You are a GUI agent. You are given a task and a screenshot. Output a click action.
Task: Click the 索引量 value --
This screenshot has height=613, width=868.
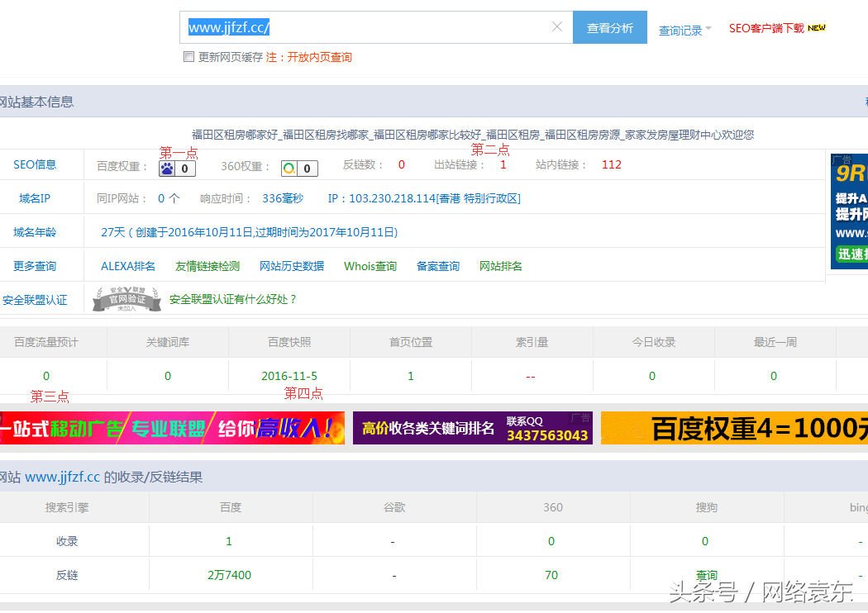click(x=531, y=376)
